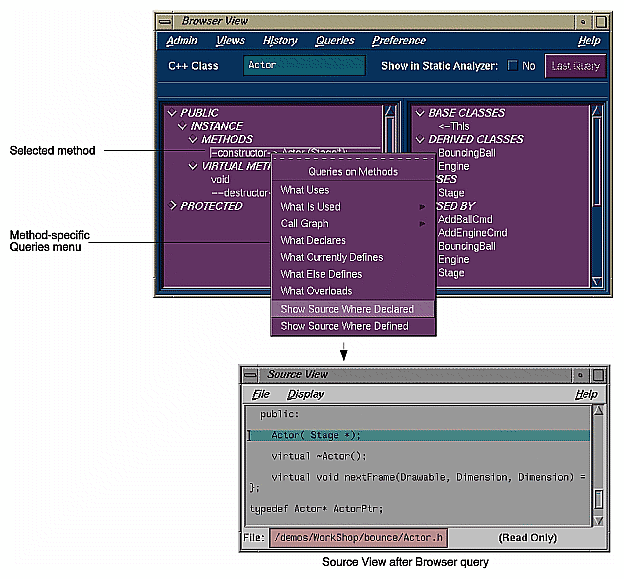Toggle Show in Static Analyzer checkbox
This screenshot has height=579, width=624.
coord(513,66)
